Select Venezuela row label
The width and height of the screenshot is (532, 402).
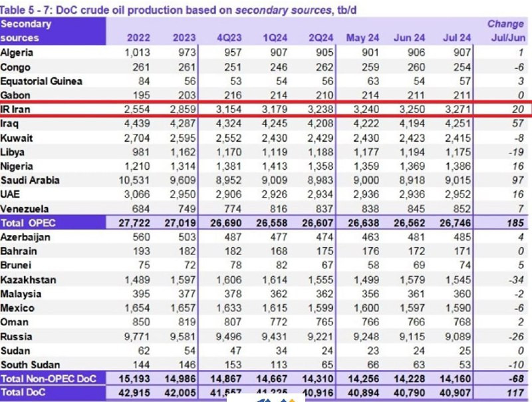(x=25, y=208)
